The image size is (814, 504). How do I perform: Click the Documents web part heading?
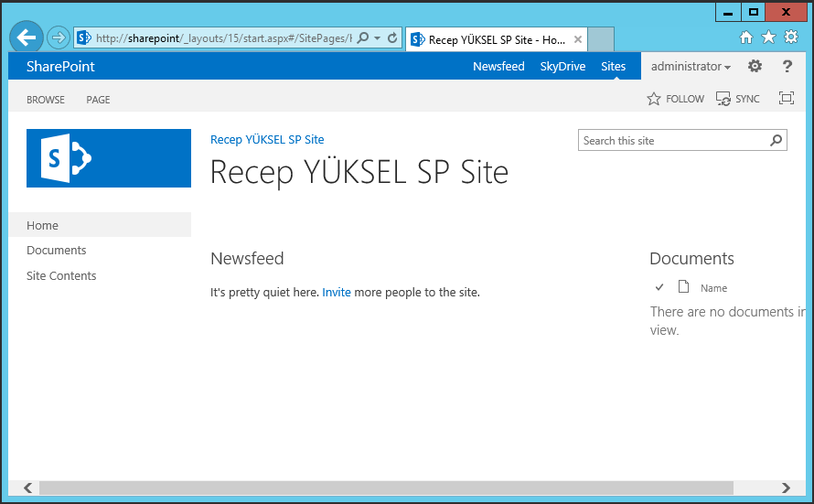tap(691, 259)
